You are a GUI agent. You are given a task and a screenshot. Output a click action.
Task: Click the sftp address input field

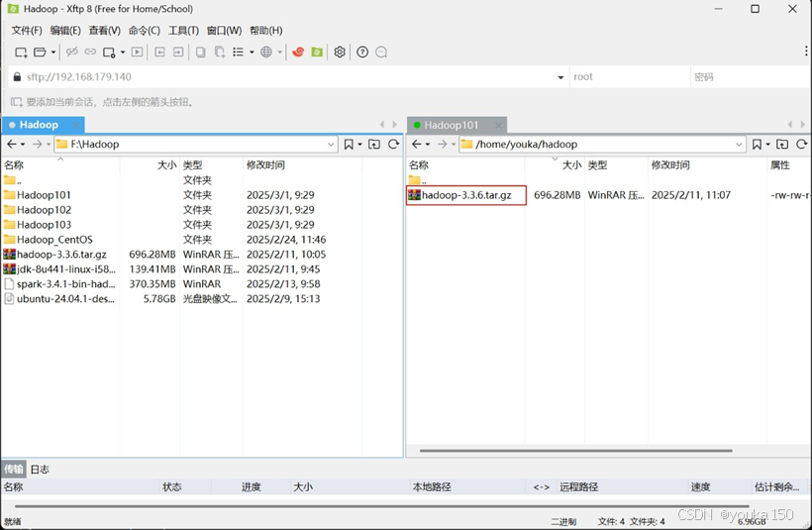(x=290, y=76)
